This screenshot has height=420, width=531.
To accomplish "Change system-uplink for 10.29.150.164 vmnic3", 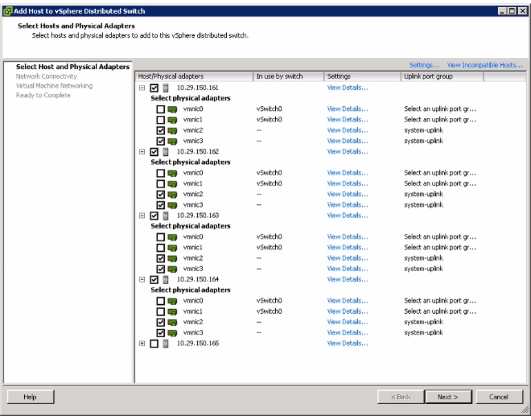I will coord(423,332).
